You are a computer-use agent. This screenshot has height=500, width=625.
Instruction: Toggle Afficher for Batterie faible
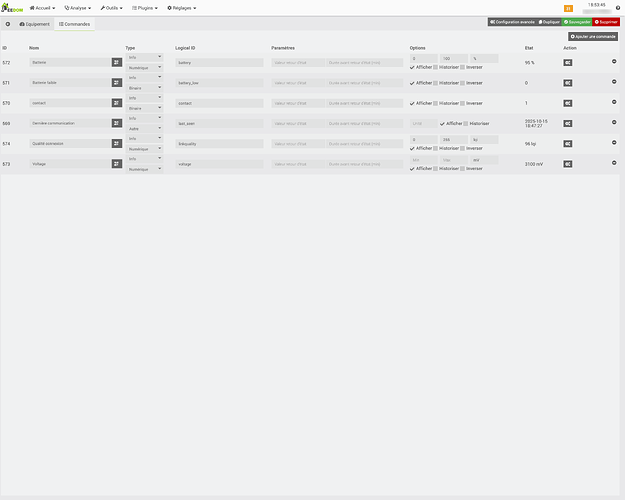(412, 83)
